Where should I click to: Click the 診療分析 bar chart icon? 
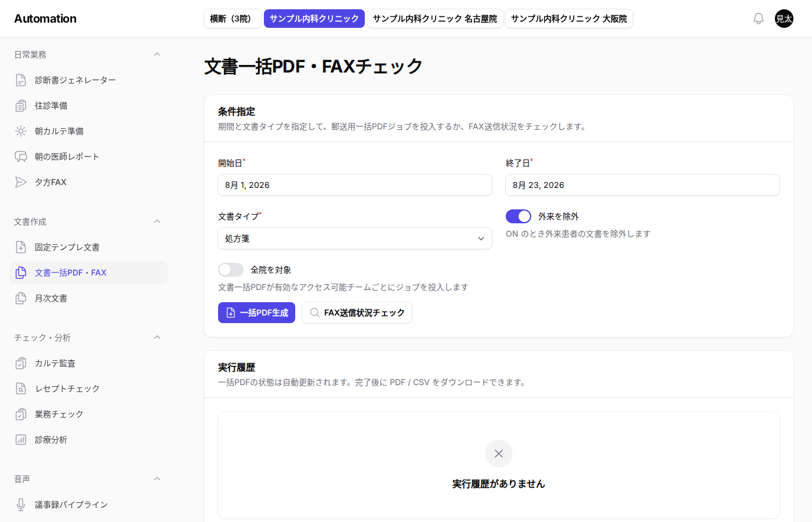coord(21,440)
